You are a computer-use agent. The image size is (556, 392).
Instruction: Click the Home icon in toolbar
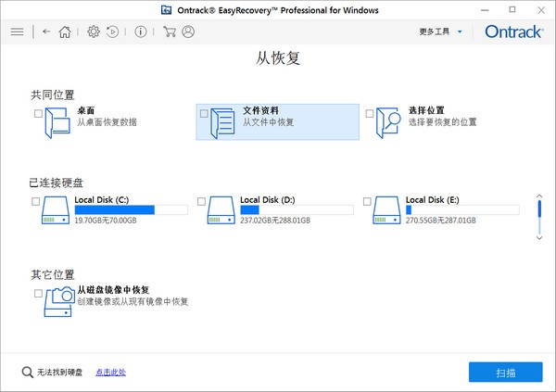[65, 32]
